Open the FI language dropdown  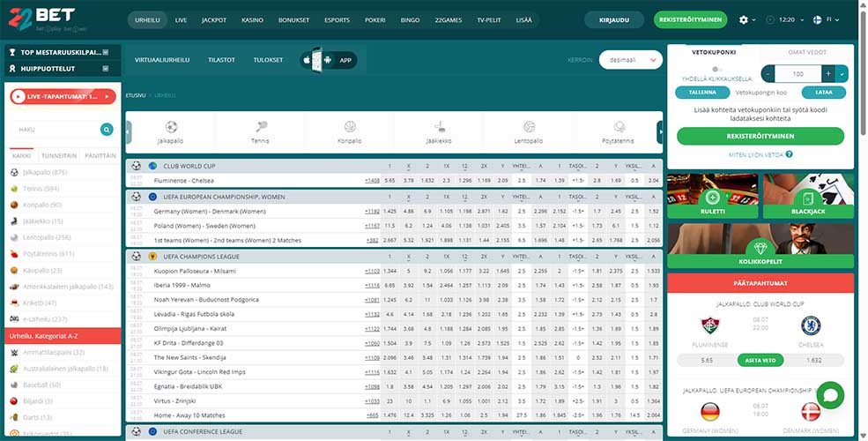click(826, 20)
